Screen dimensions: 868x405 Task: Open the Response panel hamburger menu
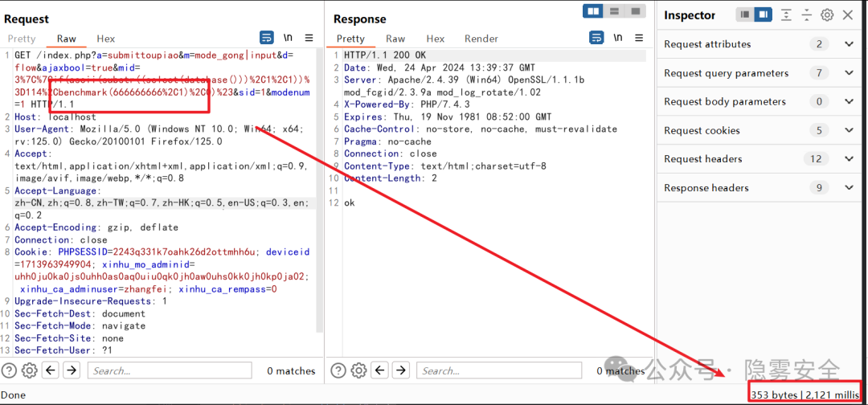click(640, 38)
